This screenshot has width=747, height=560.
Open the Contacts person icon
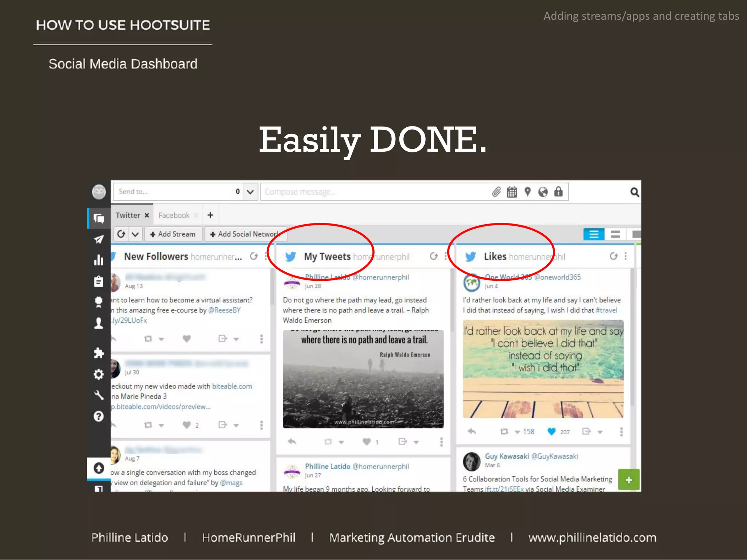click(99, 323)
